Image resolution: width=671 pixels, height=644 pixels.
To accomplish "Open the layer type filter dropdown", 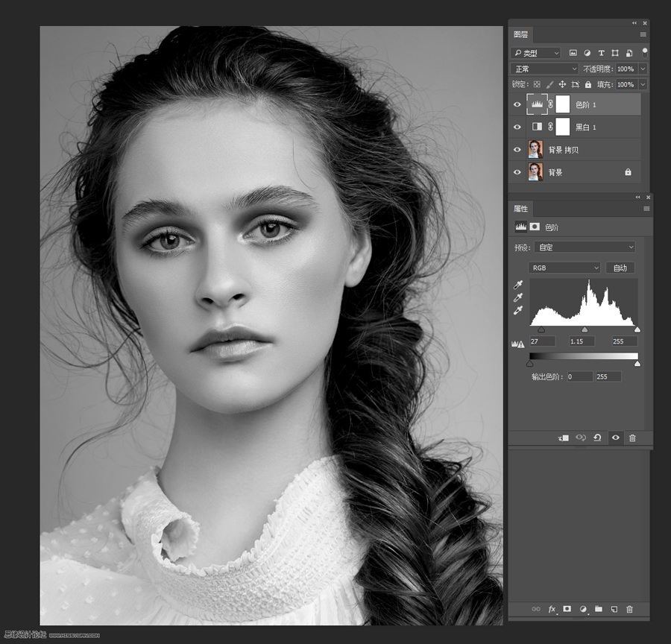I will tap(536, 53).
